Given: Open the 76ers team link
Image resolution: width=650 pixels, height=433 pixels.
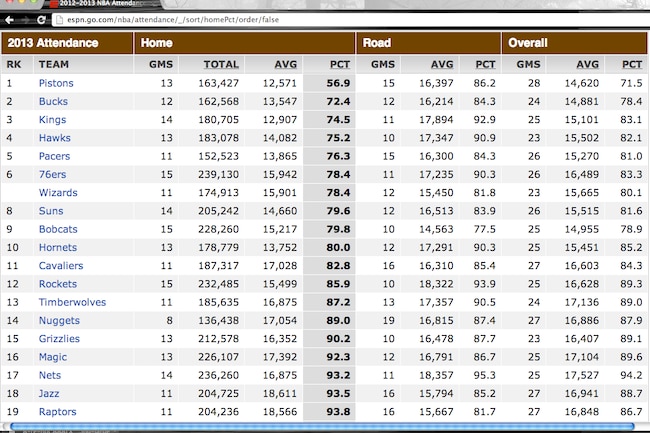Looking at the screenshot, I should (52, 174).
